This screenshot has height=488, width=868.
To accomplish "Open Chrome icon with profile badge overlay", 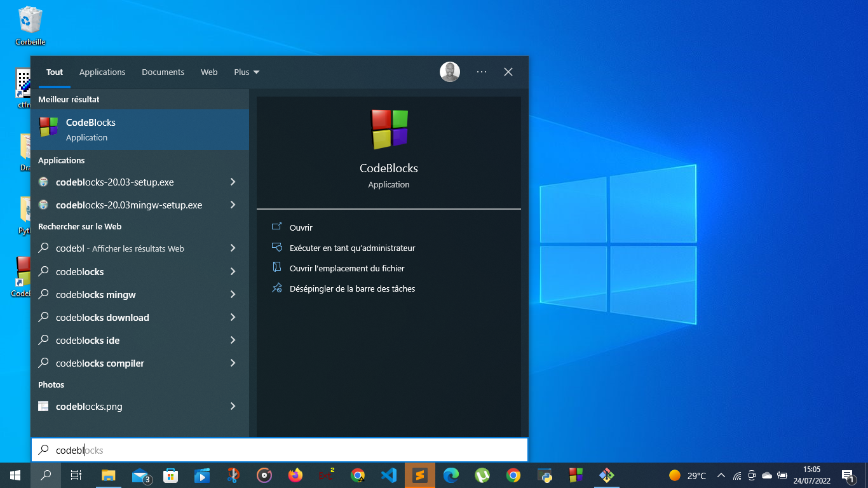I will [358, 475].
